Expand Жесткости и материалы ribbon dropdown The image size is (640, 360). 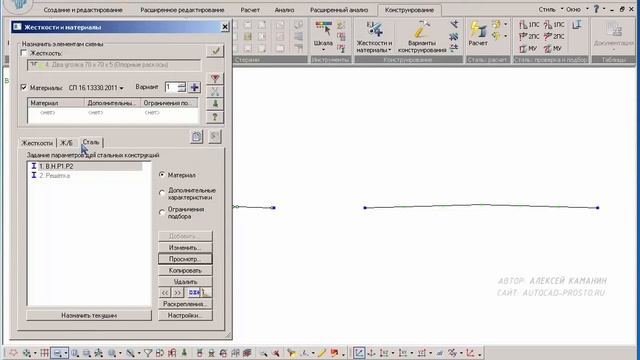[x=390, y=50]
